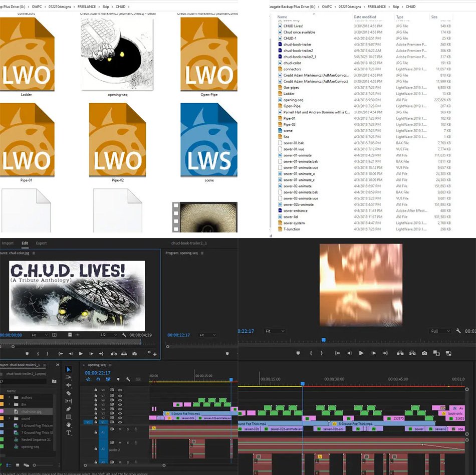Open the Source monitor wrench settings

click(124, 335)
